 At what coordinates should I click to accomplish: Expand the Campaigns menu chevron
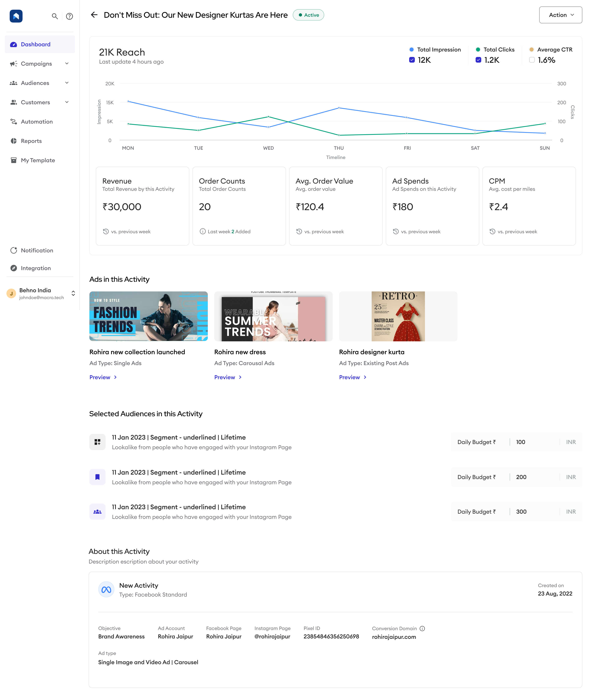pos(67,64)
